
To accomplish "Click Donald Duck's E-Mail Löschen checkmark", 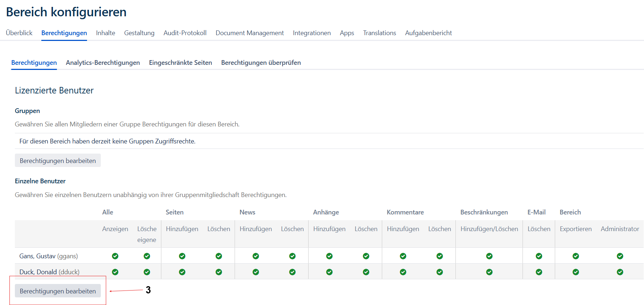I will tap(539, 272).
